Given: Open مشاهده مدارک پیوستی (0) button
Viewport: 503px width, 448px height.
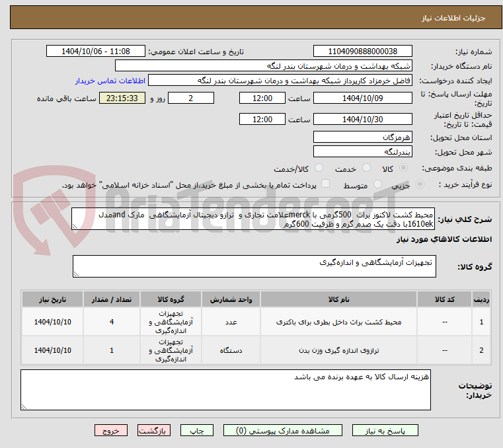Looking at the screenshot, I should pyautogui.click(x=283, y=431).
